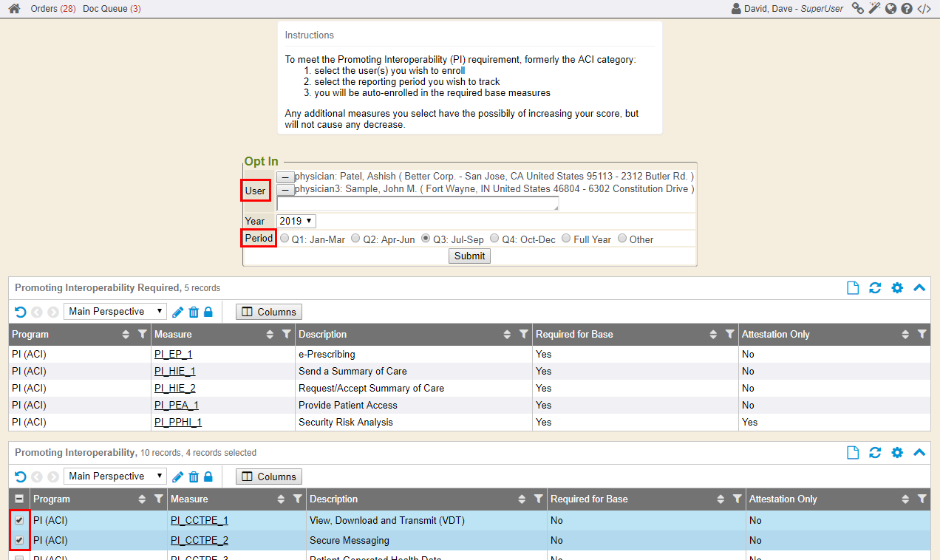
Task: Select the Q1: Jan-Mar period radio button
Action: pos(284,239)
